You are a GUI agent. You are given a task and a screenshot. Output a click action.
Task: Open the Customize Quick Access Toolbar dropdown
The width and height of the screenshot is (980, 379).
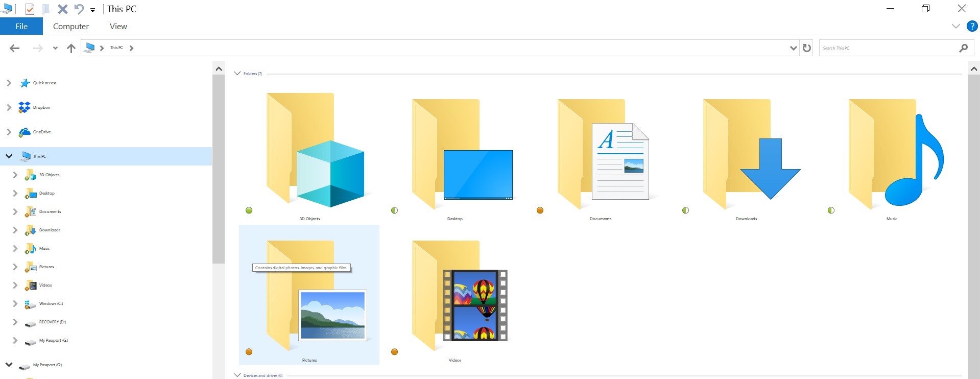tap(92, 10)
